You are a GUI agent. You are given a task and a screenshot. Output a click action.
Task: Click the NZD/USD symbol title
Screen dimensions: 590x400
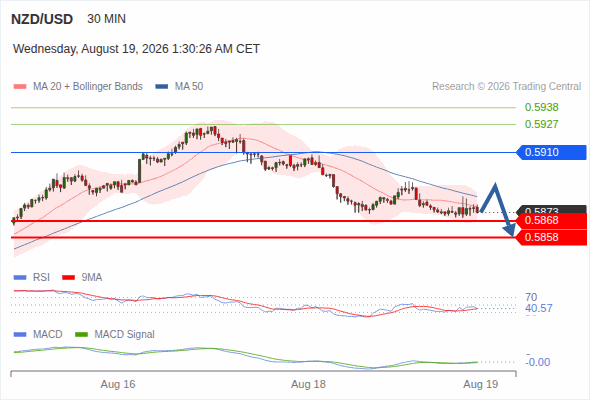(x=42, y=19)
